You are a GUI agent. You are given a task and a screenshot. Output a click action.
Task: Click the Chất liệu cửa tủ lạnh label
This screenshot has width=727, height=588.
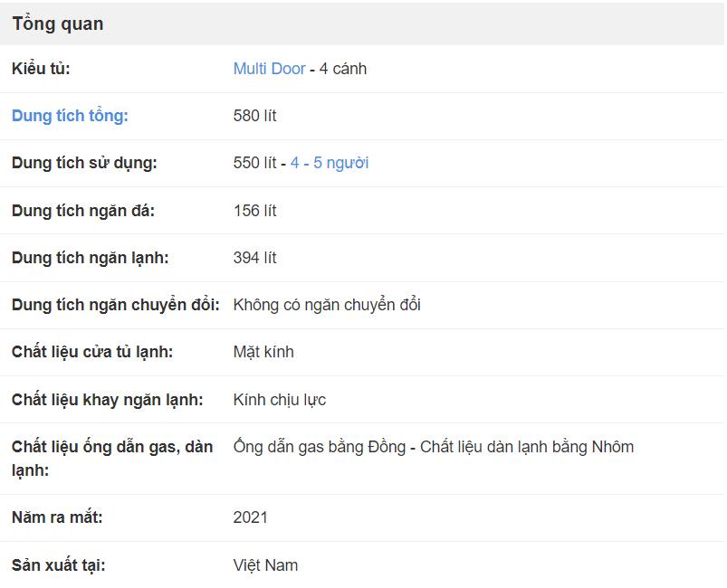point(91,352)
